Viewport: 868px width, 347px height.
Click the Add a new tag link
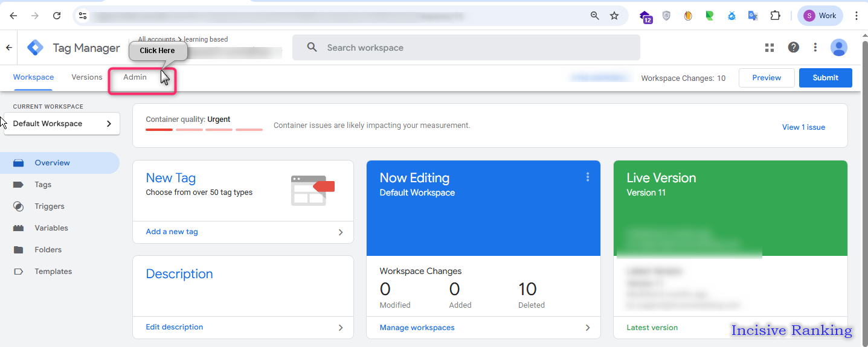172,232
